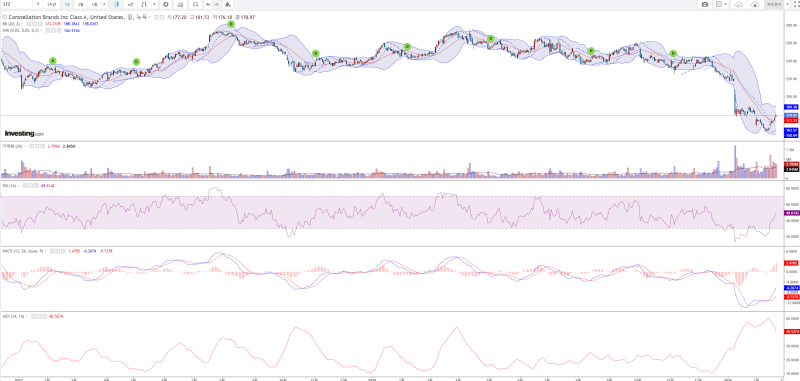The height and width of the screenshot is (381, 800).
Task: Click the 173.21 red price axis label
Action: 791,120
